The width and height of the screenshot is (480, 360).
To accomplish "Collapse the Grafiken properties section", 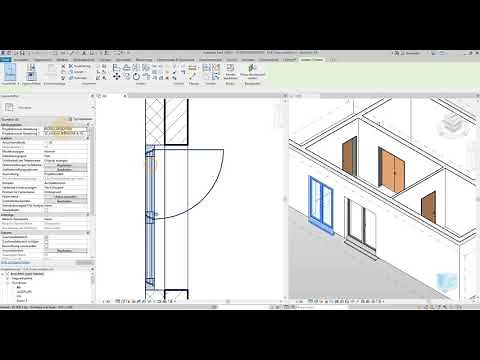I will [x=88, y=138].
